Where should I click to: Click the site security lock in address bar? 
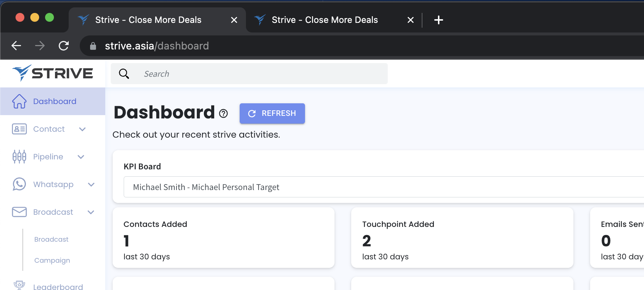93,46
